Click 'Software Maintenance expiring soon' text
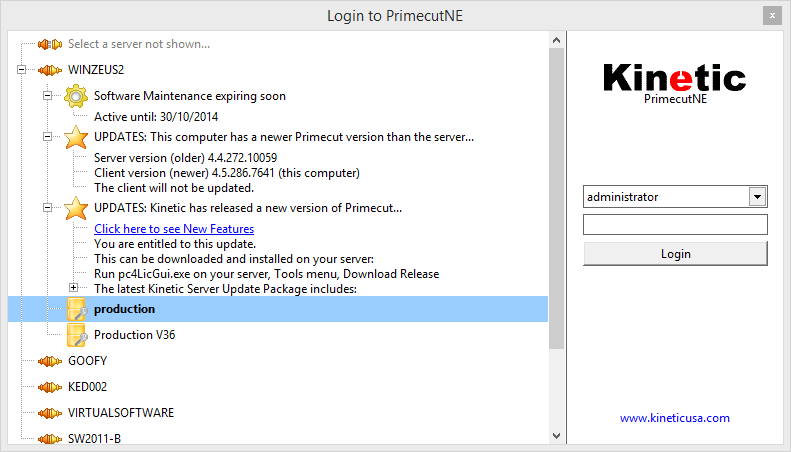 [x=190, y=96]
